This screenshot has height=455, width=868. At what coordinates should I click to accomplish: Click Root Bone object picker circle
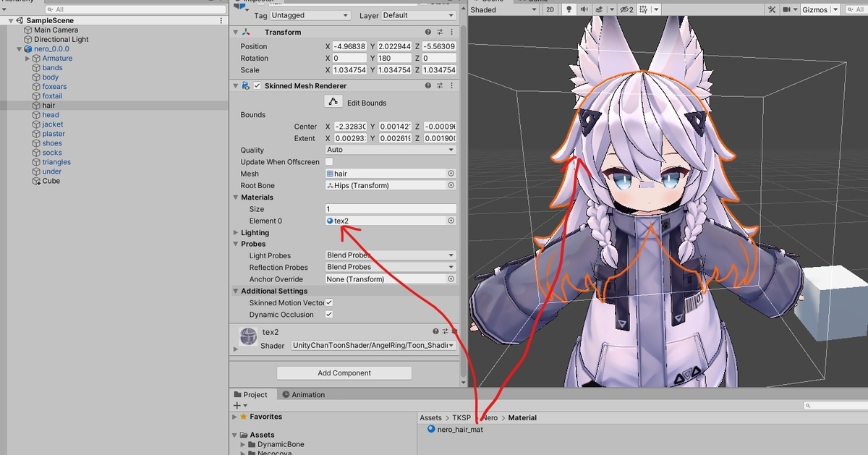(x=451, y=185)
